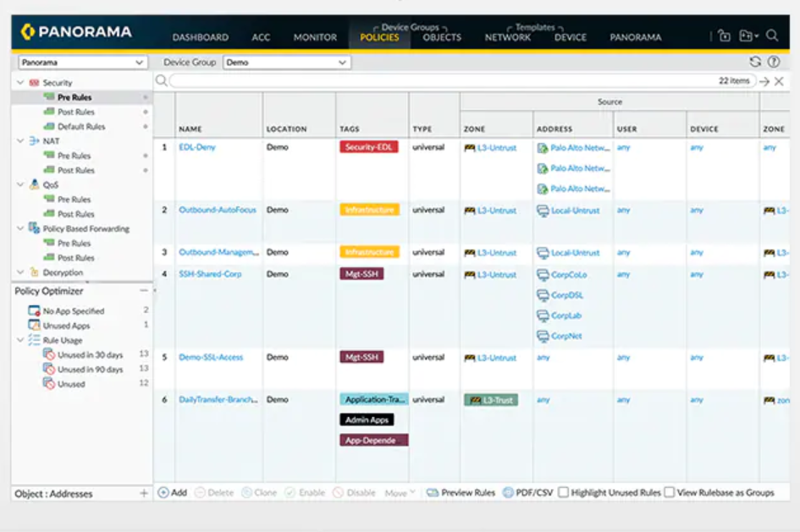
Task: Select NAT Pre Rules in tree
Action: point(74,156)
